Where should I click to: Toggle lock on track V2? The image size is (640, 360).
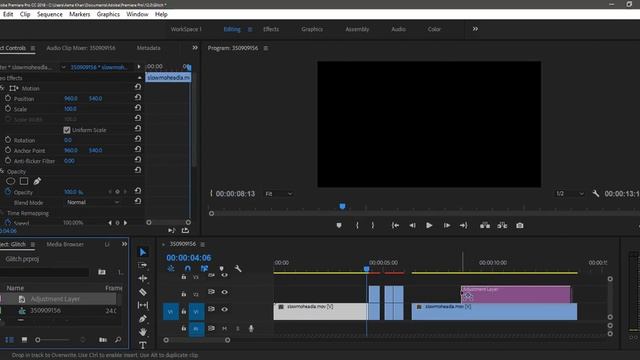[x=184, y=293]
